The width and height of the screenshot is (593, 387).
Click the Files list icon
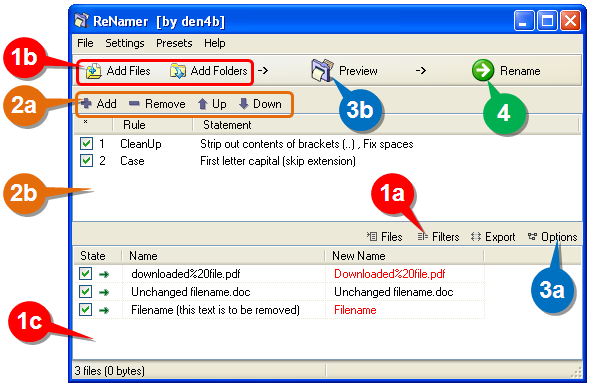click(x=372, y=237)
